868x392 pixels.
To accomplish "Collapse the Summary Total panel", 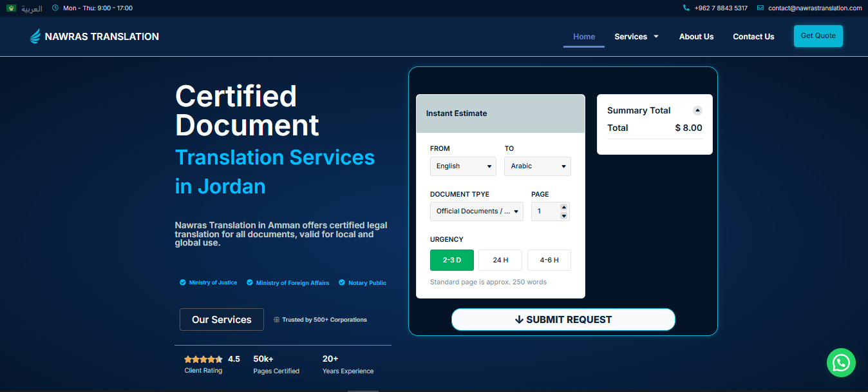I will point(697,110).
